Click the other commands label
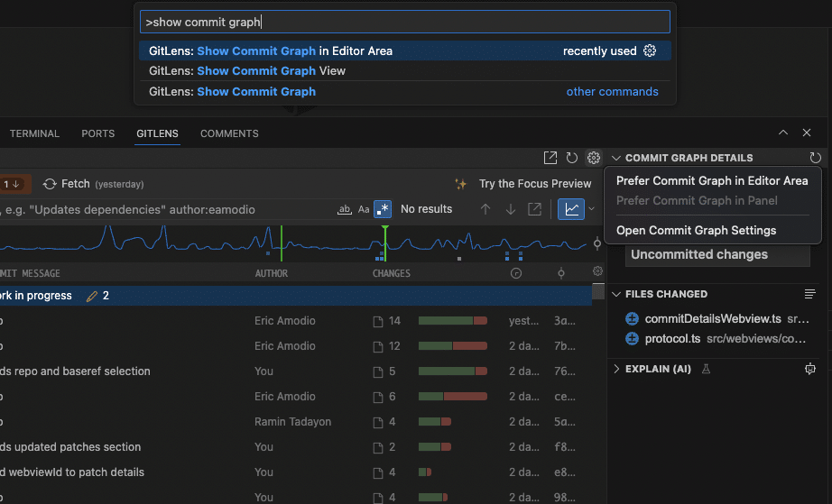The width and height of the screenshot is (832, 504). 612,92
